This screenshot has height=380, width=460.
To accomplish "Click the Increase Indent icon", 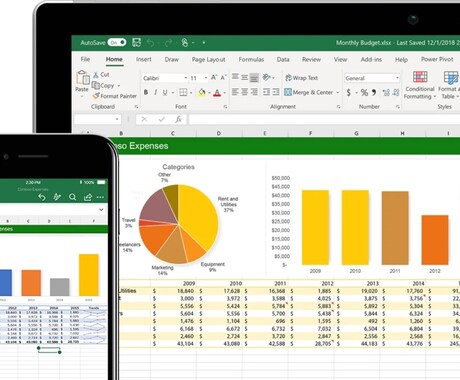I will click(276, 92).
